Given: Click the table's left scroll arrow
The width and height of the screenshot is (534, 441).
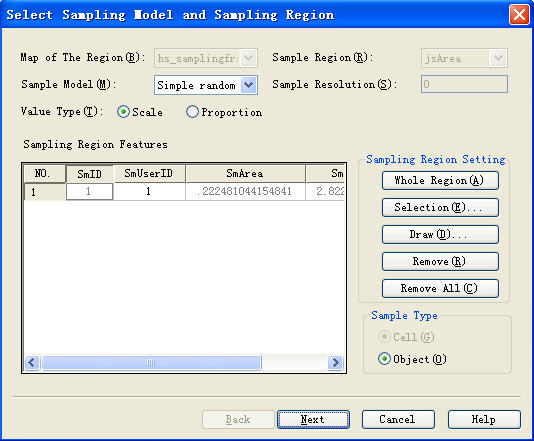Looking at the screenshot, I should pyautogui.click(x=32, y=362).
